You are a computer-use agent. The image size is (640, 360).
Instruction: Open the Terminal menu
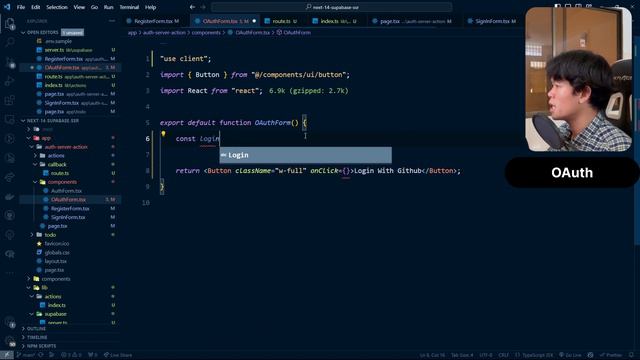pyautogui.click(x=129, y=7)
